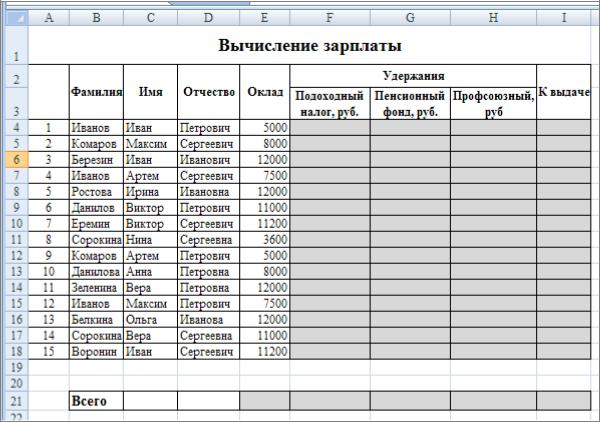Select column G header
Image resolution: width=600 pixels, height=422 pixels.
[410, 18]
